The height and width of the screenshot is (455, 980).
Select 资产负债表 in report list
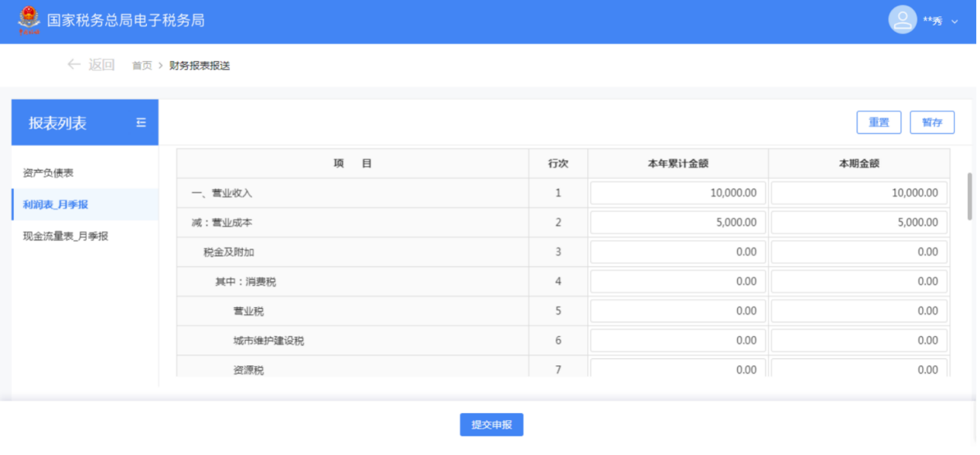click(48, 173)
